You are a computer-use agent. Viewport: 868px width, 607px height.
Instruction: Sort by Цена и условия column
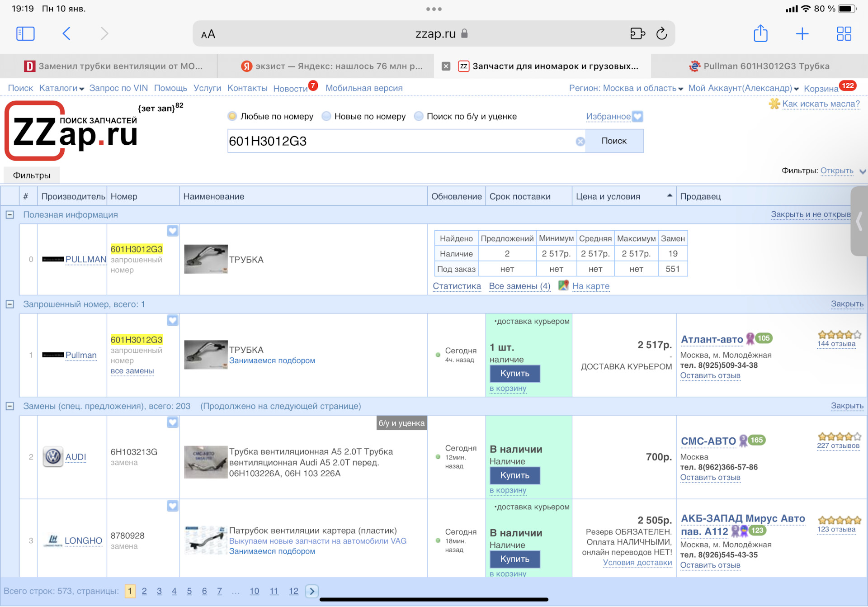[624, 196]
